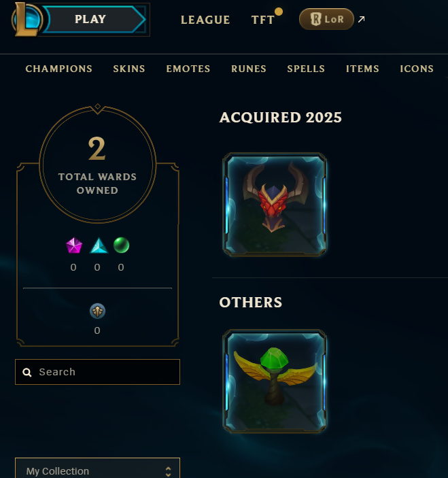The height and width of the screenshot is (478, 448).
Task: Select the green gem winged ward thumbnail
Action: [275, 381]
